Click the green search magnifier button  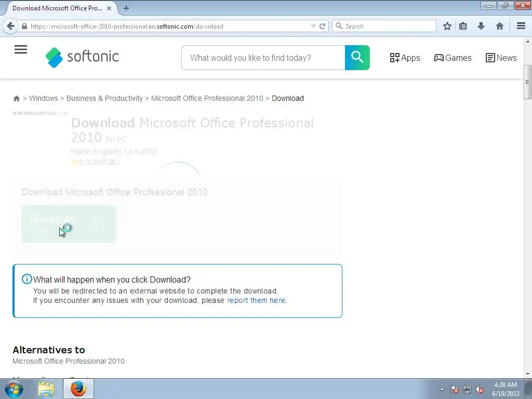[x=357, y=58]
